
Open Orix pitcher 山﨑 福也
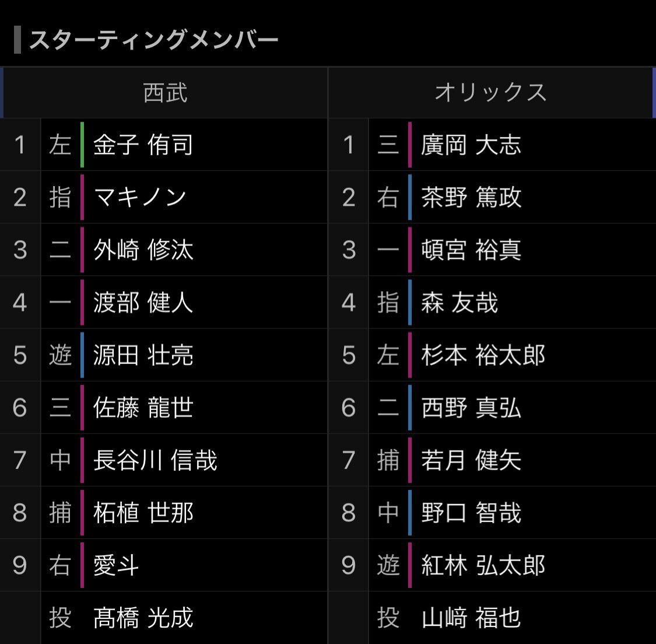pyautogui.click(x=471, y=618)
